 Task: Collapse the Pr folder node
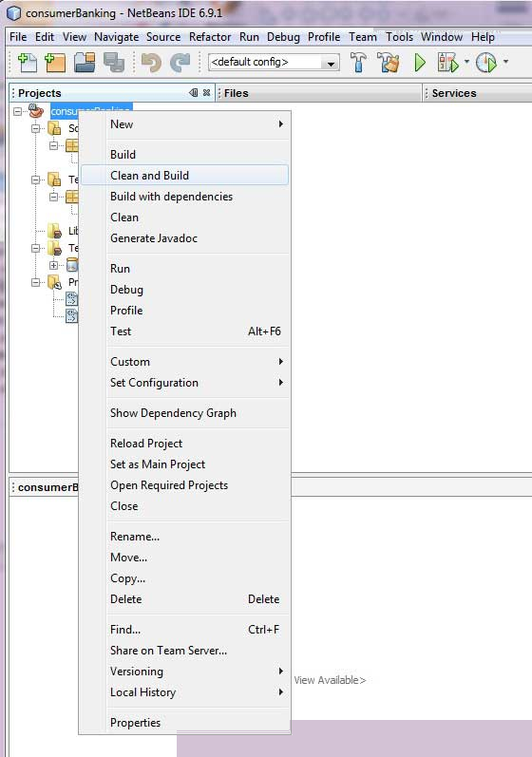coord(35,282)
